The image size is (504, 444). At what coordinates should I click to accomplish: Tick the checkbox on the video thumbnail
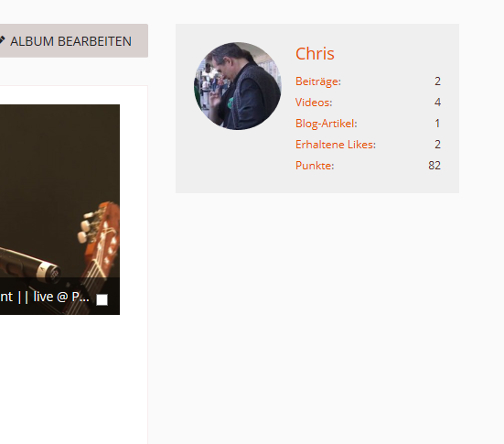pyautogui.click(x=102, y=299)
